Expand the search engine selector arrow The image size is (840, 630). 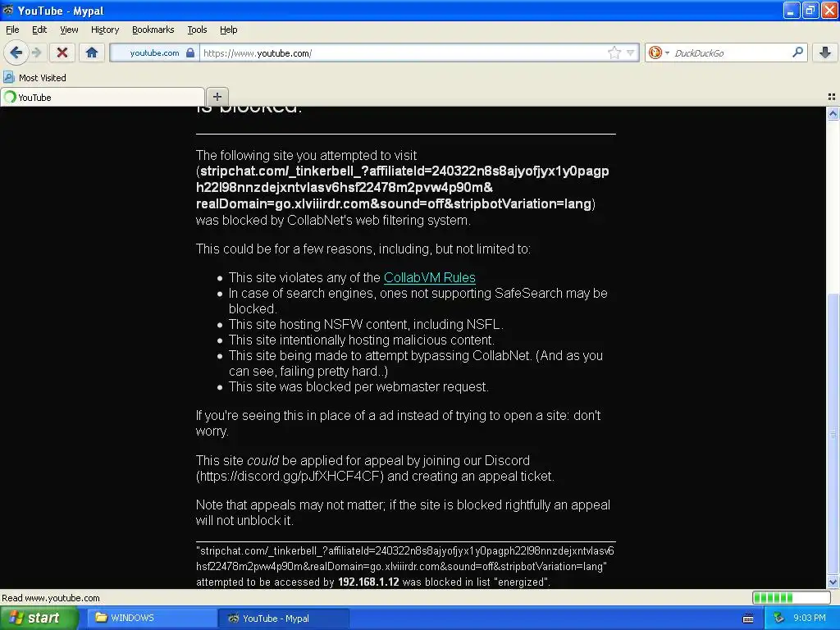pos(667,52)
